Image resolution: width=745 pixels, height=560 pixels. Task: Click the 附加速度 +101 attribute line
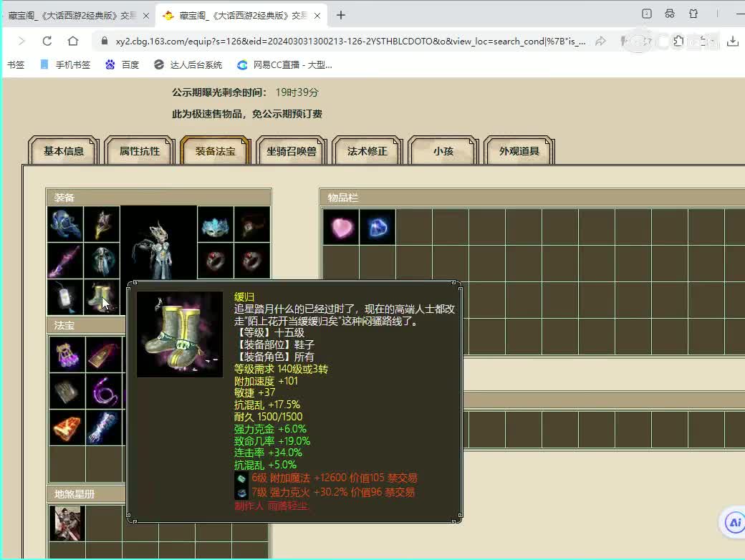(x=266, y=381)
